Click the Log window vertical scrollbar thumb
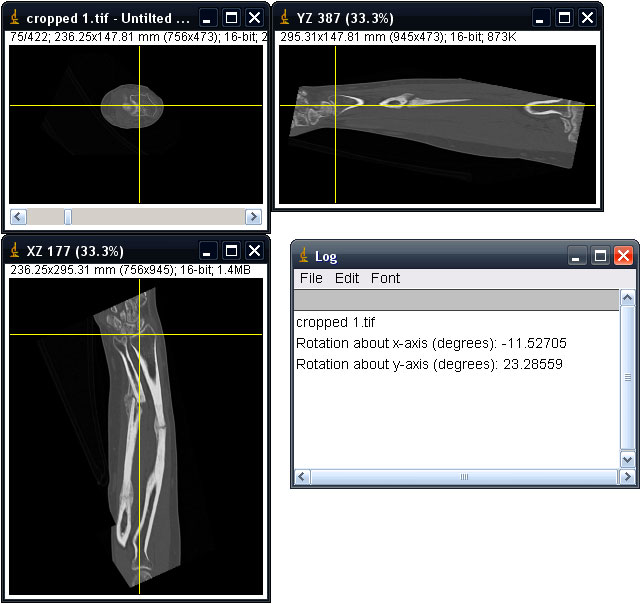The width and height of the screenshot is (640, 604). pos(627,378)
